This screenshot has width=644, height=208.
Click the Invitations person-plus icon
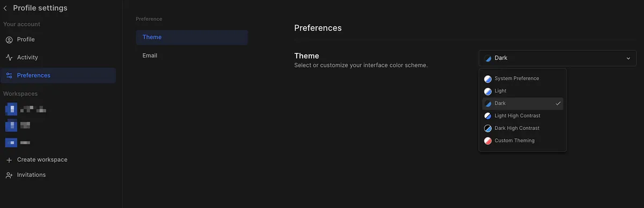click(9, 175)
